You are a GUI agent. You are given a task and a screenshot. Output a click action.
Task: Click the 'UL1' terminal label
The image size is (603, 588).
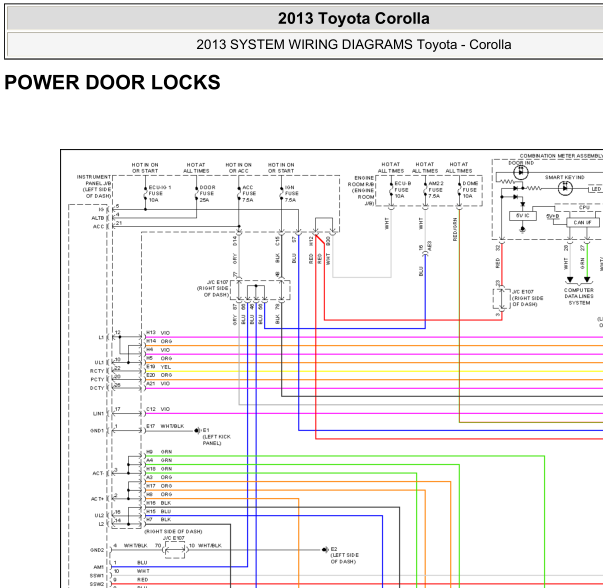coord(99,363)
